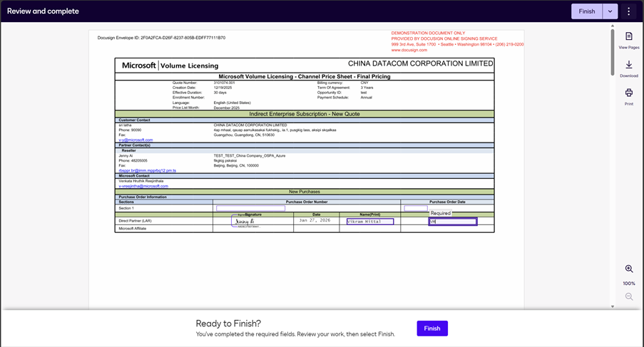Click the top-bar Finish button
The height and width of the screenshot is (347, 644).
[x=587, y=11]
